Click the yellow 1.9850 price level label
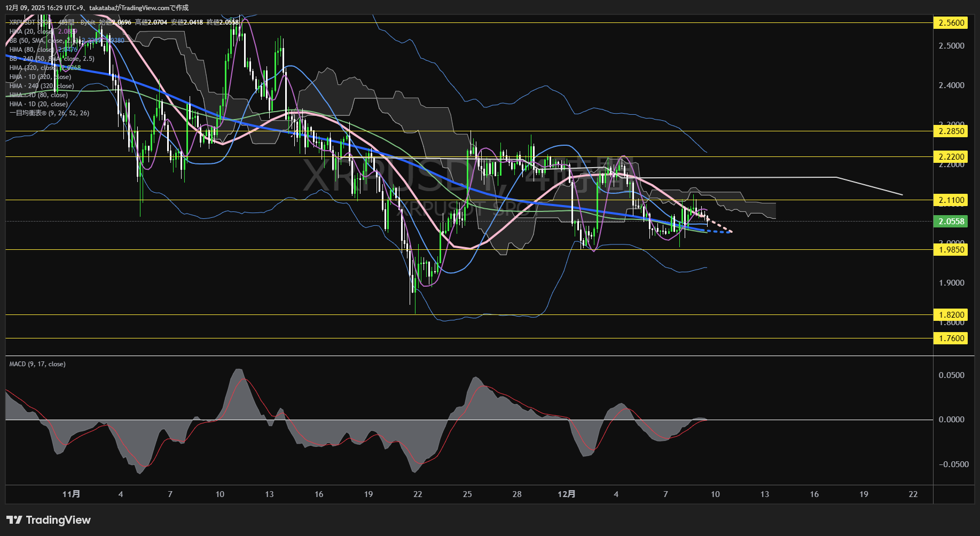This screenshot has height=536, width=980. coord(951,249)
